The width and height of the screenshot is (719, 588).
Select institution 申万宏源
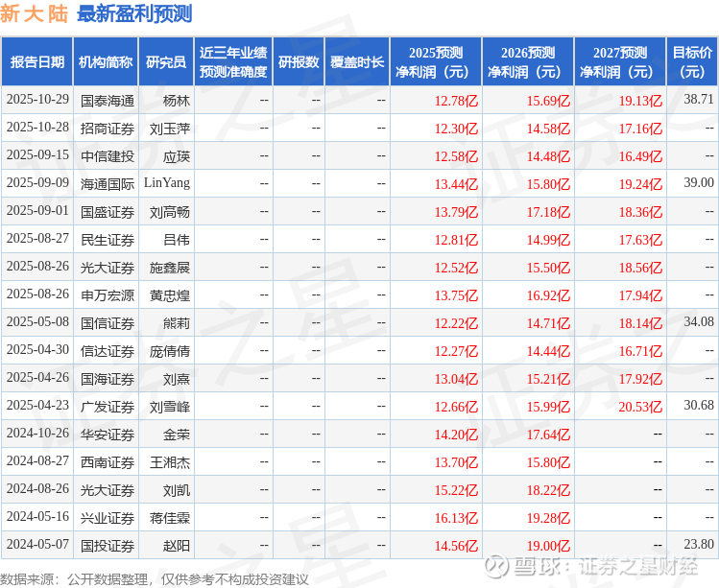[108, 295]
